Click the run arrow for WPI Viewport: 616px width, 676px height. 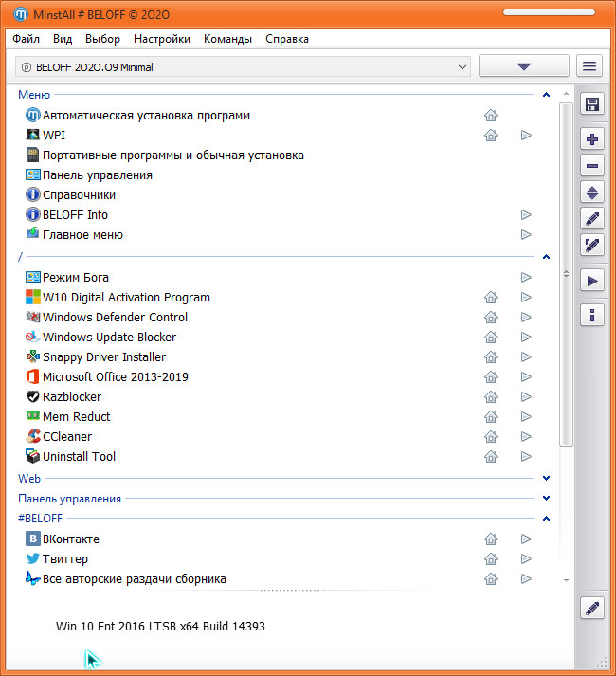tap(526, 136)
